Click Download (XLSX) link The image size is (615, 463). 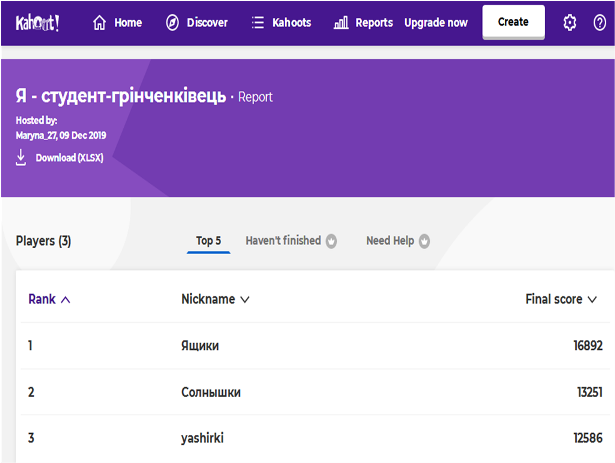click(x=69, y=157)
